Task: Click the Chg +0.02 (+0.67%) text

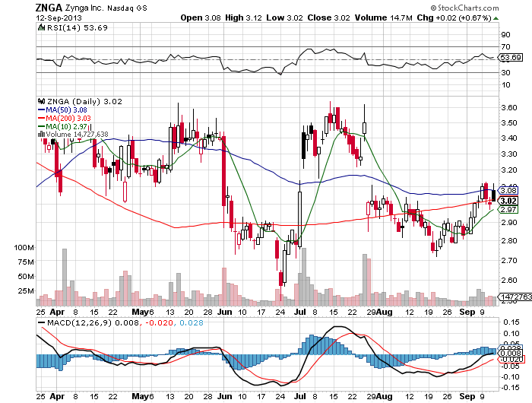Action: [x=454, y=17]
